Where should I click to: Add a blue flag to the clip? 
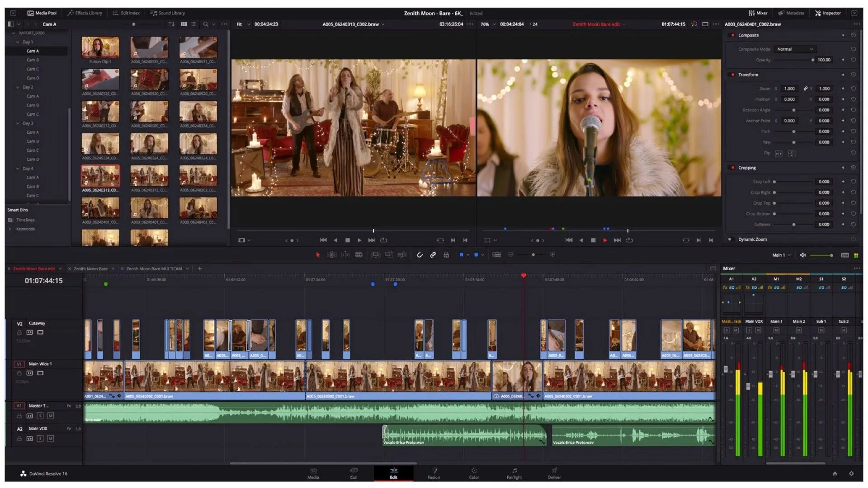click(x=461, y=255)
